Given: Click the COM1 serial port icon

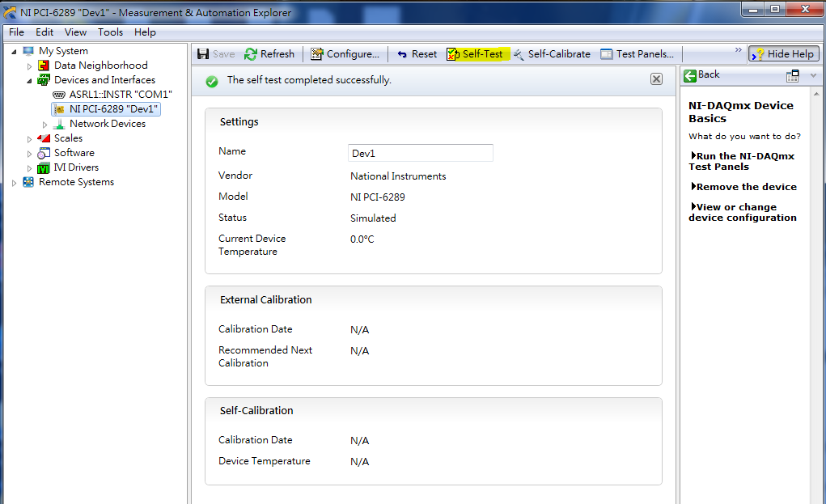Looking at the screenshot, I should 59,95.
